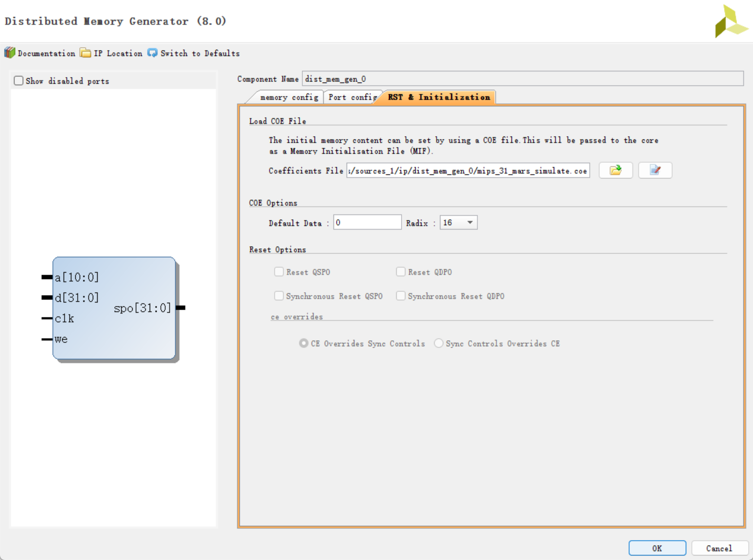Click the COE Options section heading
This screenshot has height=560, width=753.
coord(273,203)
